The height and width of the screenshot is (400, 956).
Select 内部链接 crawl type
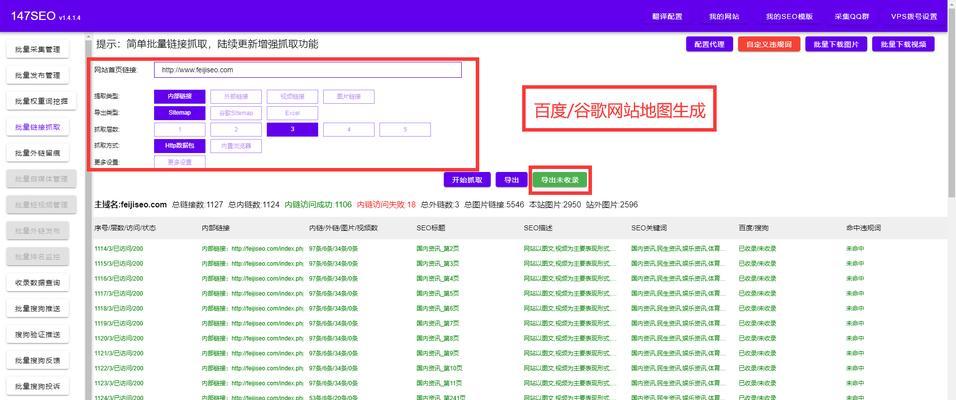180,96
